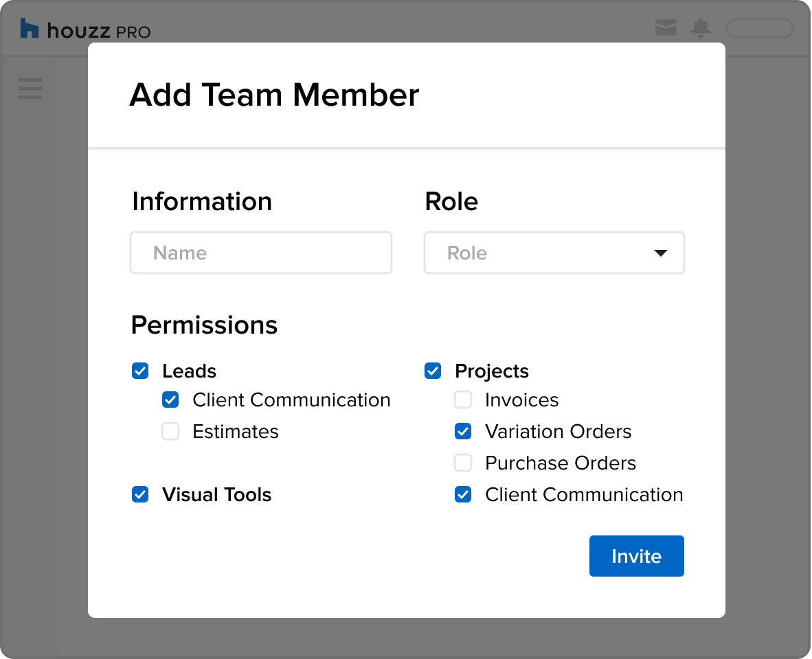812x659 pixels.
Task: Click the Purchase Orders label text
Action: coord(561,463)
